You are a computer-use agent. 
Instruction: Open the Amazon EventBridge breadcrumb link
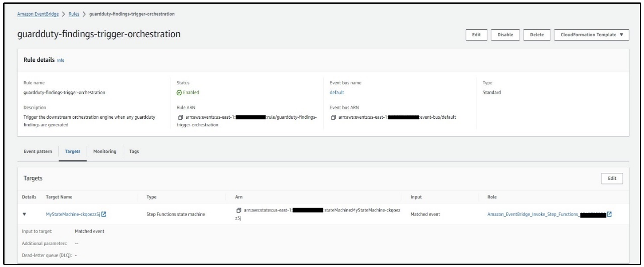tap(38, 14)
